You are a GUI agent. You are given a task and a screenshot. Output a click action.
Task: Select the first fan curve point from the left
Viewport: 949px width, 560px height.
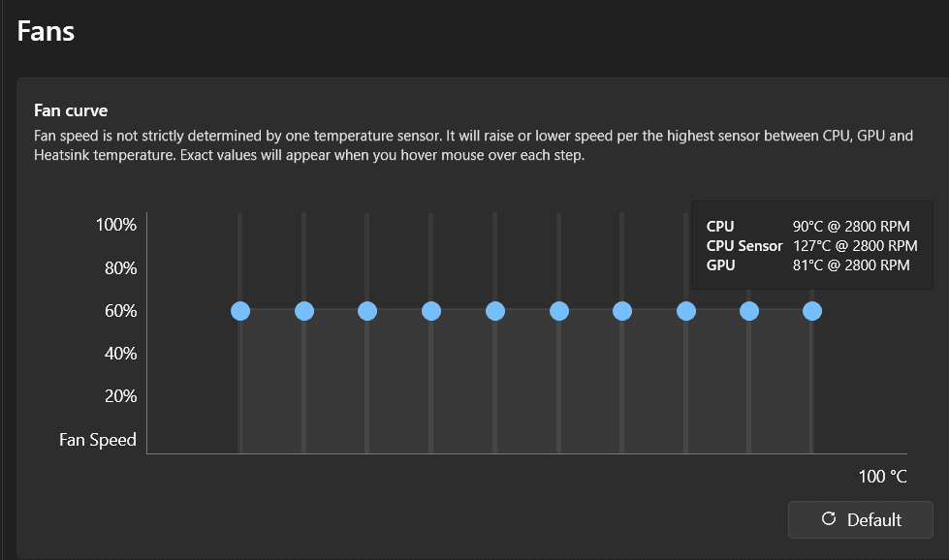(240, 311)
